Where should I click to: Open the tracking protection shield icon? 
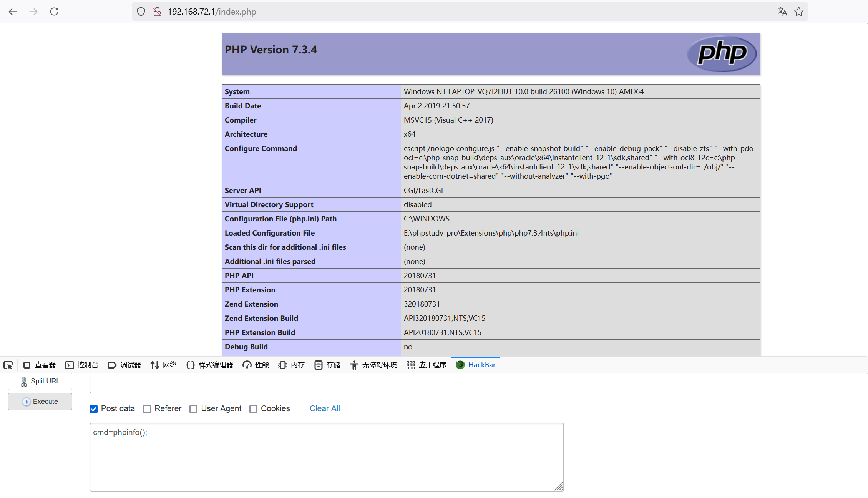coord(141,12)
